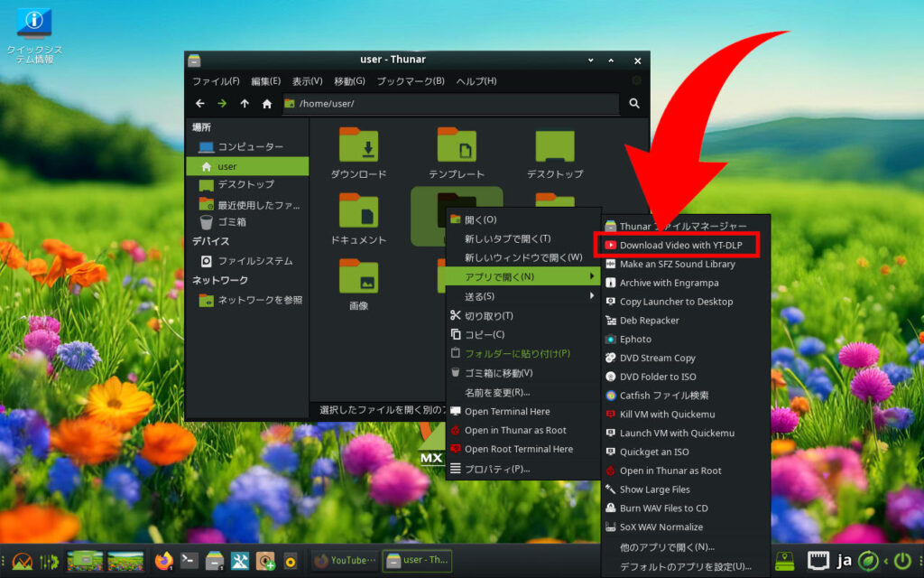Select ファイルシステム in the sidebar
The image size is (924, 578).
coord(247,261)
